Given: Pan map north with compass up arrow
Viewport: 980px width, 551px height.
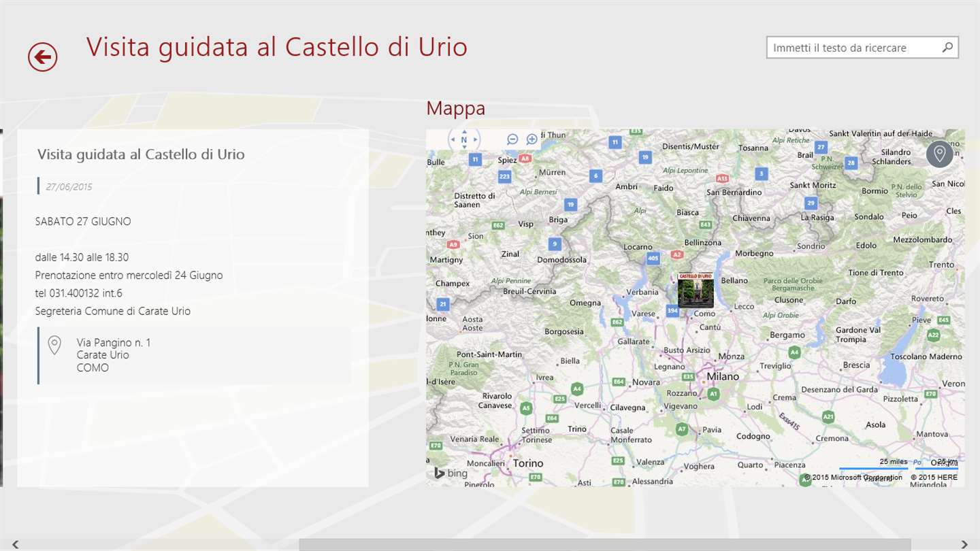Looking at the screenshot, I should point(464,132).
